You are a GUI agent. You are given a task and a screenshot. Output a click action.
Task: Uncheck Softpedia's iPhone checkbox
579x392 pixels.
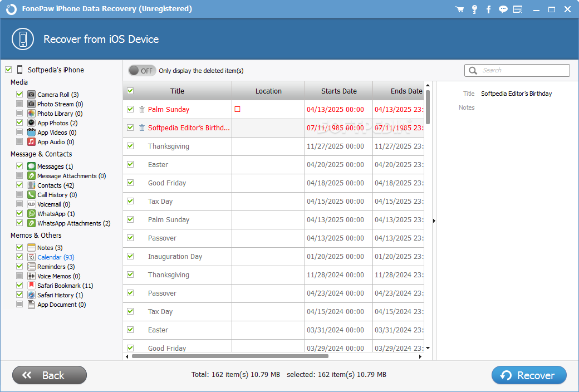8,70
